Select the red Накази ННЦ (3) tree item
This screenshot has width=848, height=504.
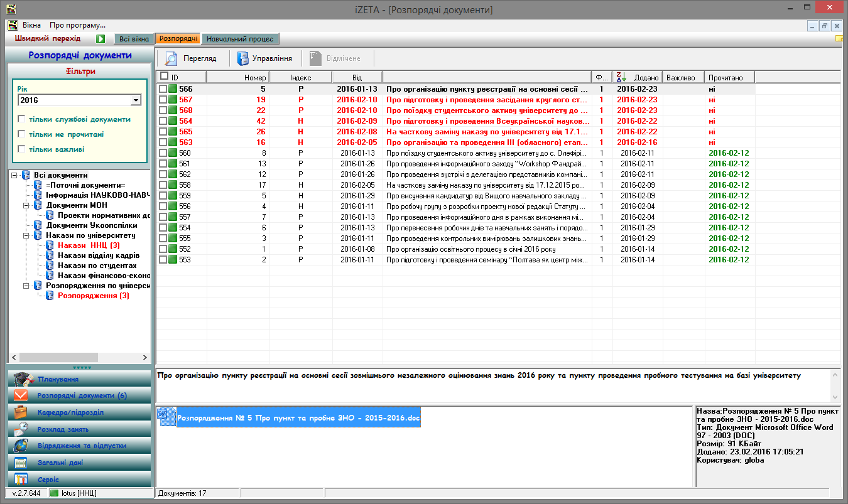[89, 245]
